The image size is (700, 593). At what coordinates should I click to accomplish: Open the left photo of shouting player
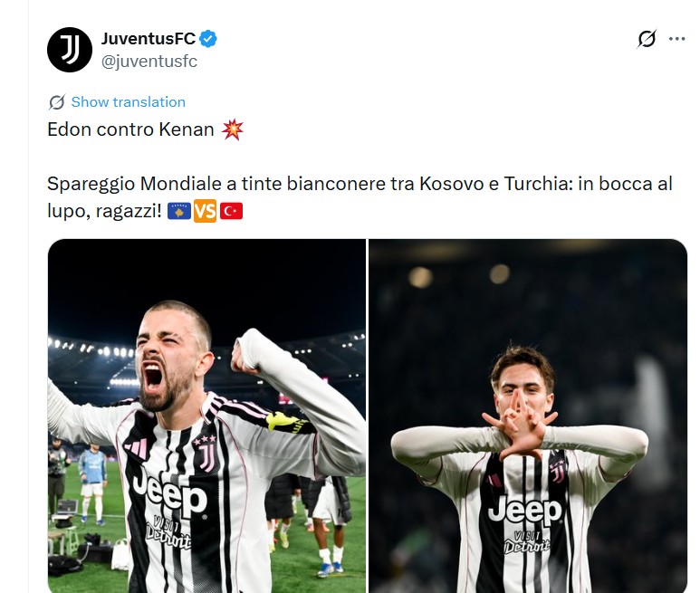206,416
